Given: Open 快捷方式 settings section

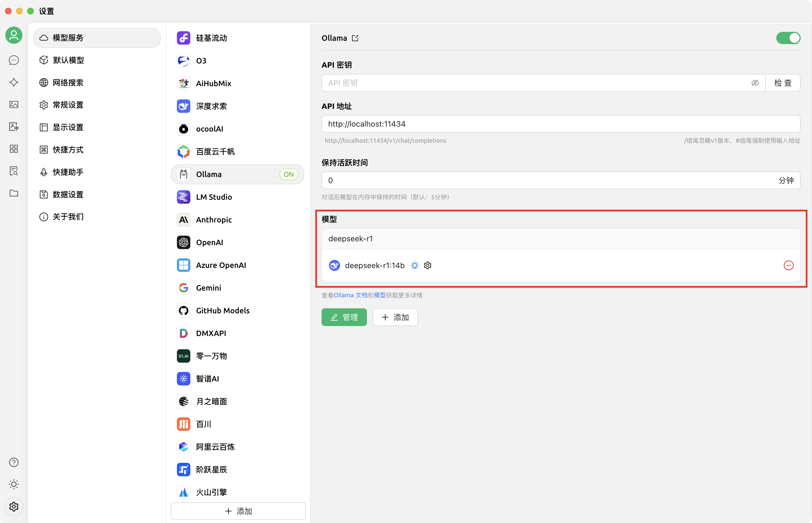Looking at the screenshot, I should tap(97, 150).
